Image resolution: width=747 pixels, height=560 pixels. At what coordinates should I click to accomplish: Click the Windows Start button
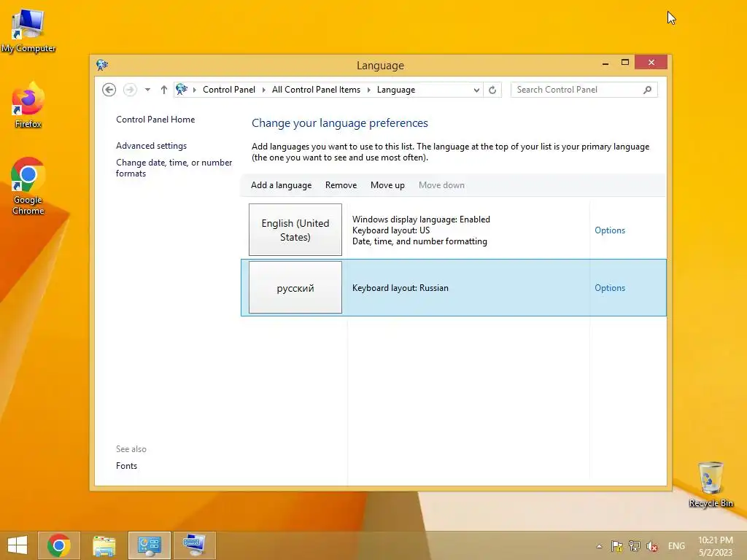tap(18, 545)
